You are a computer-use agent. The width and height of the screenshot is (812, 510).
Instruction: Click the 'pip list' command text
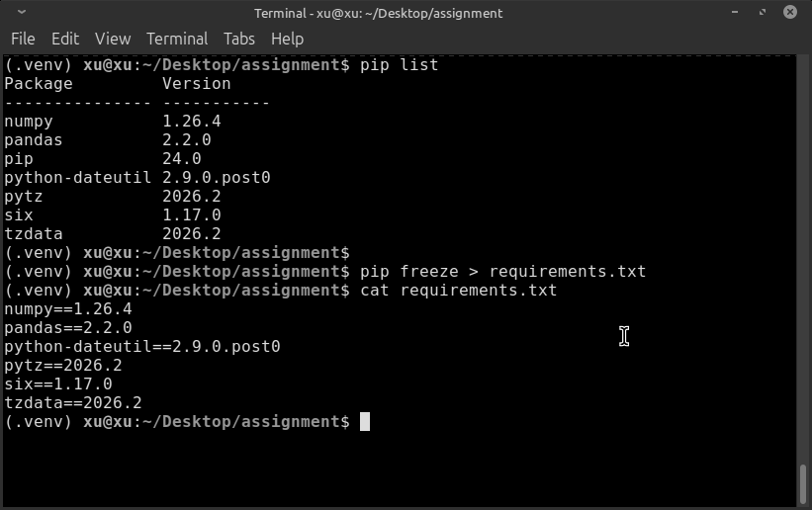pyautogui.click(x=400, y=64)
